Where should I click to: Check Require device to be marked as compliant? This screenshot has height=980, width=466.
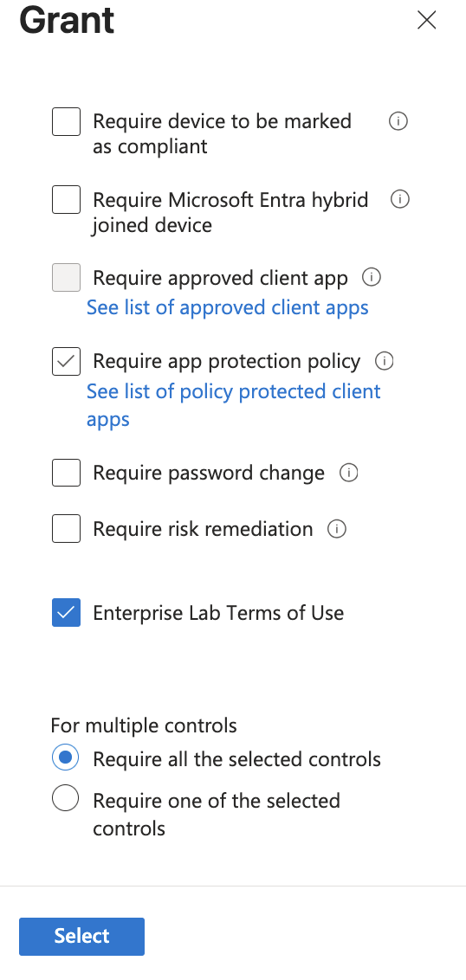tap(67, 121)
